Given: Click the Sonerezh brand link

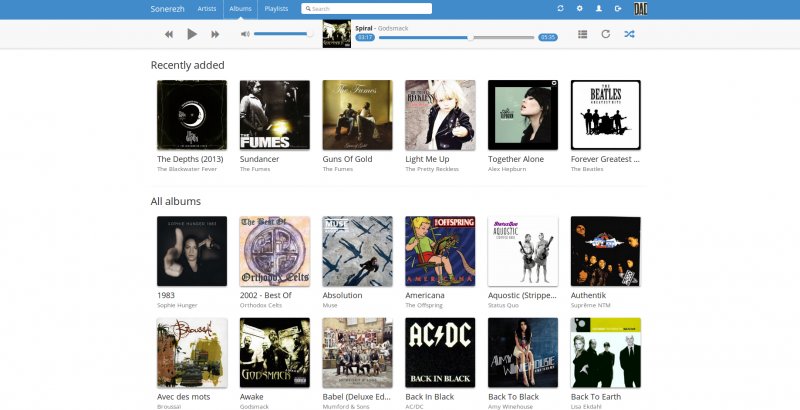Looking at the screenshot, I should tap(167, 9).
